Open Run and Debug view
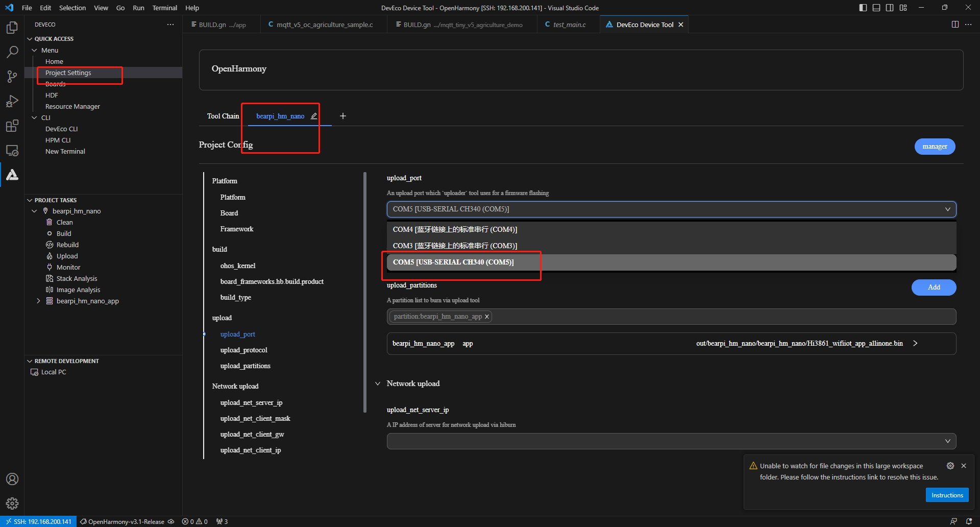The image size is (980, 527). [x=12, y=101]
